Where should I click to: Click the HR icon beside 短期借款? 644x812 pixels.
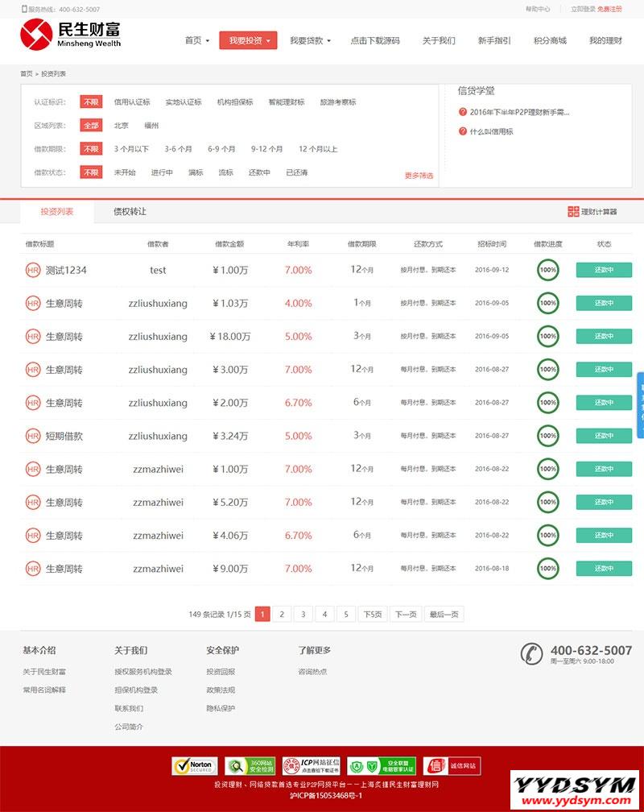point(33,436)
